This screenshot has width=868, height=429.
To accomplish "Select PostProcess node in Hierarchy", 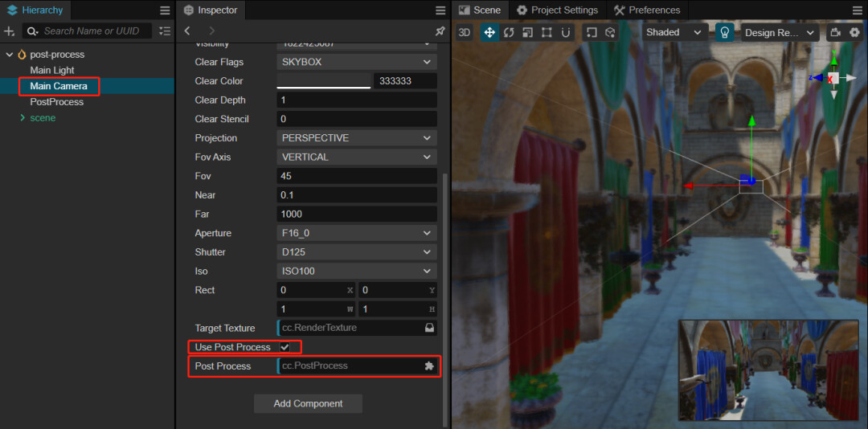I will tap(56, 102).
